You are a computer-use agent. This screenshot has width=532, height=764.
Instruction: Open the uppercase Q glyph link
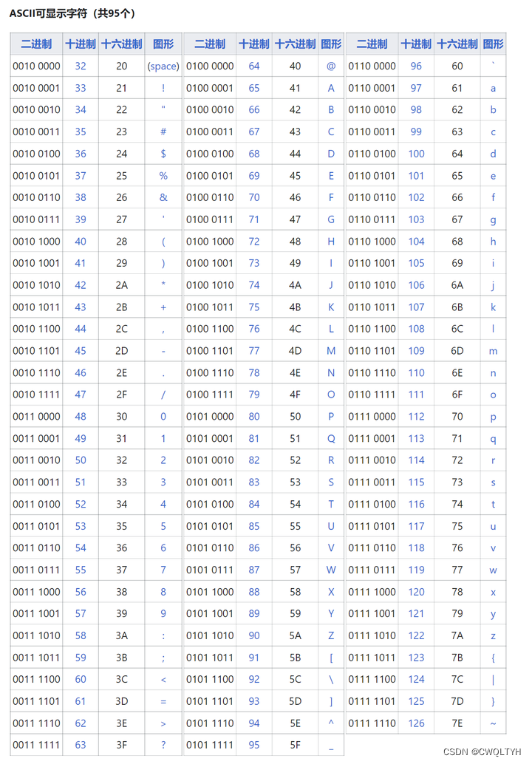click(331, 438)
